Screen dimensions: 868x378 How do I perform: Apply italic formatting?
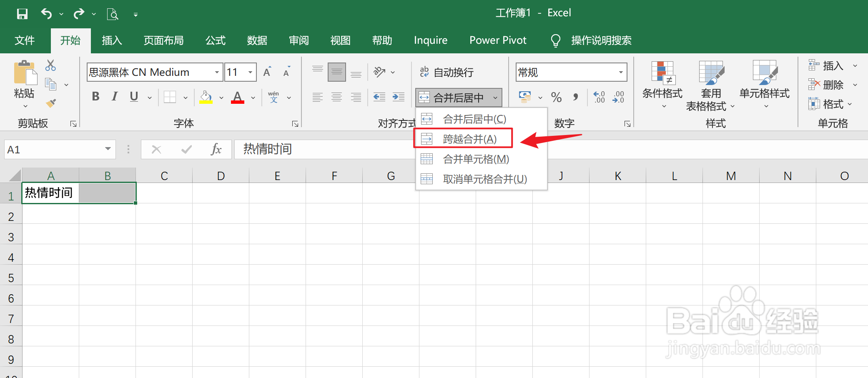pyautogui.click(x=114, y=97)
